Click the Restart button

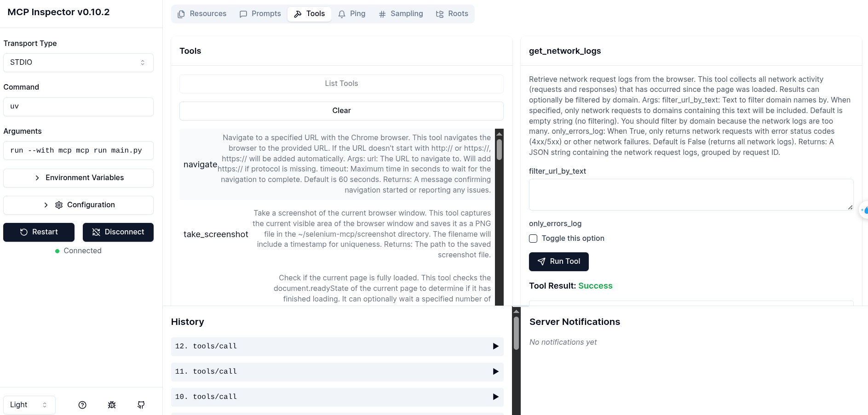(39, 232)
